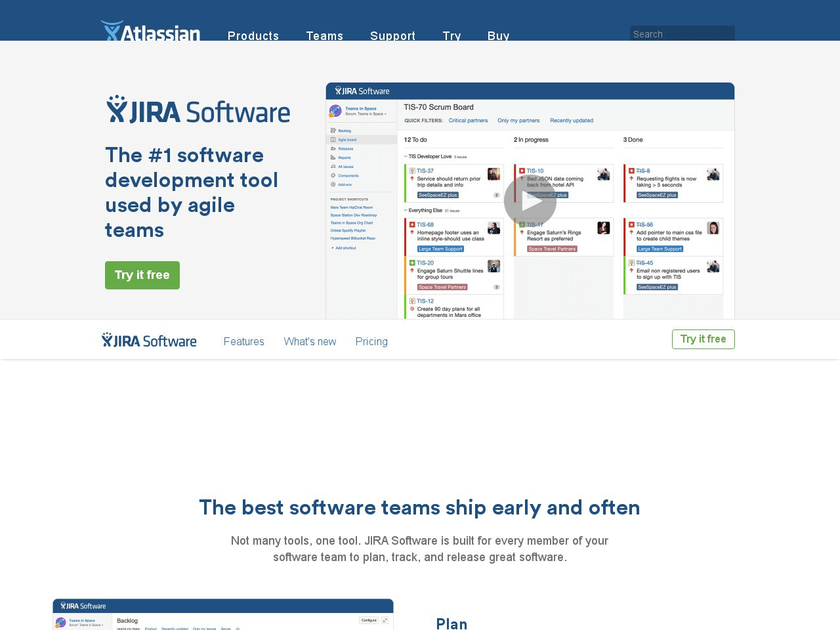
Task: Go to the Features page
Action: [x=244, y=341]
